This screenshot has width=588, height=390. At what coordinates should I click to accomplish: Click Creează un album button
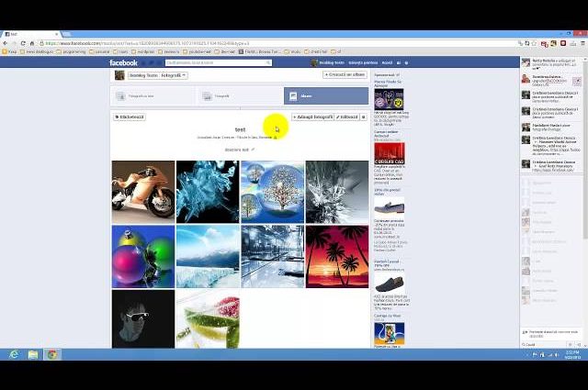point(345,75)
